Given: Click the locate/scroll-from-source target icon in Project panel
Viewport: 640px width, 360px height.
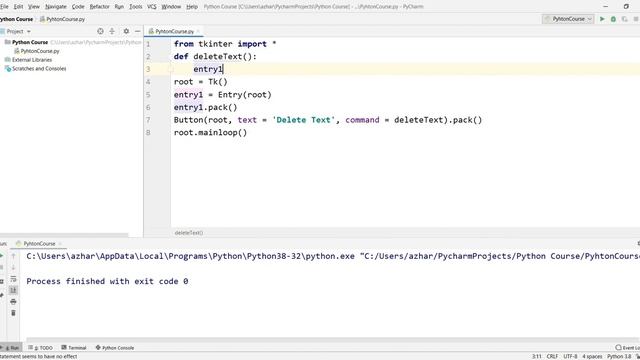Looking at the screenshot, I should 100,31.
